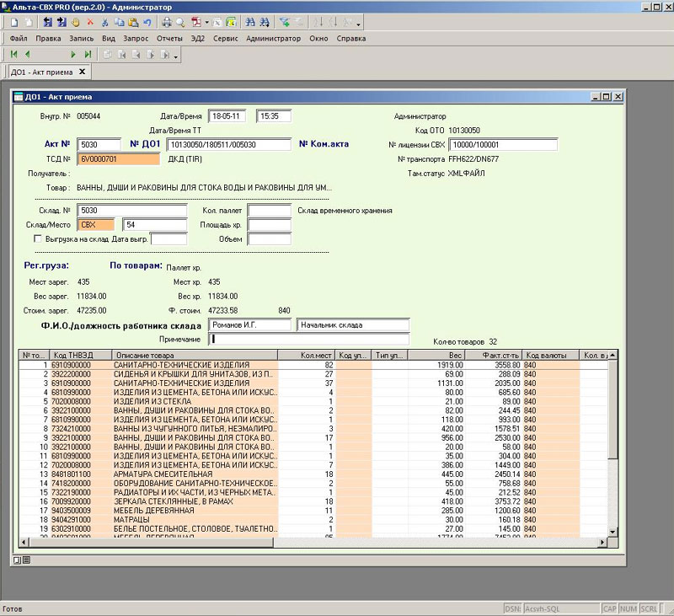Viewport: 674px width, 616px height.
Task: Click the binoculars Find icon
Action: tap(250, 22)
